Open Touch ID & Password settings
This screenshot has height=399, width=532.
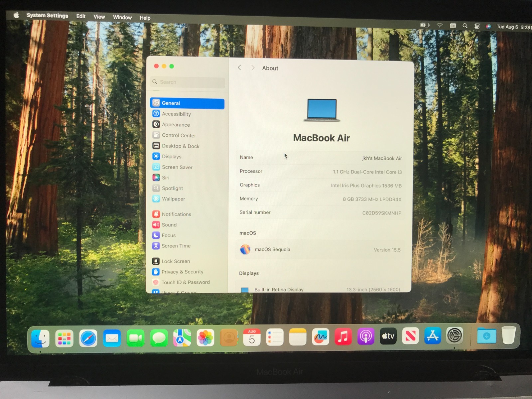[x=185, y=282]
